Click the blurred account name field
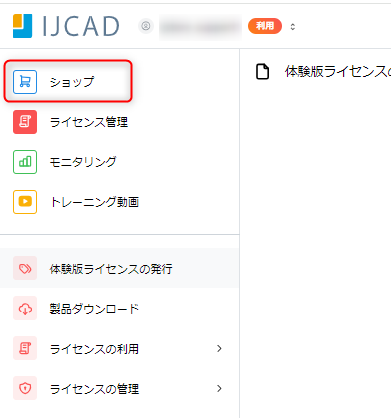Image resolution: width=391 pixels, height=418 pixels. (x=200, y=27)
